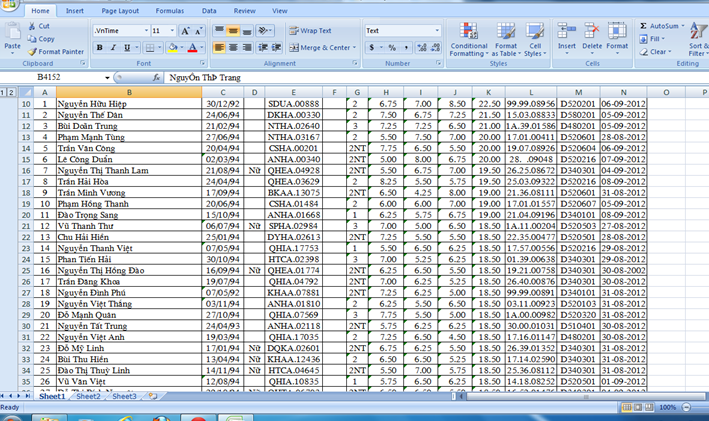Shrink font size icon
Screen dimensions: 709x421
[199, 31]
